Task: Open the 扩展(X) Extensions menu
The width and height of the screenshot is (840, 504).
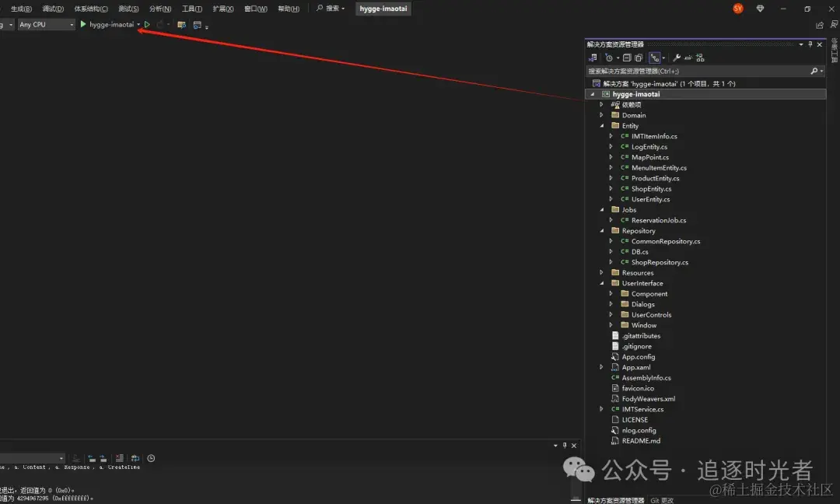Action: [223, 9]
